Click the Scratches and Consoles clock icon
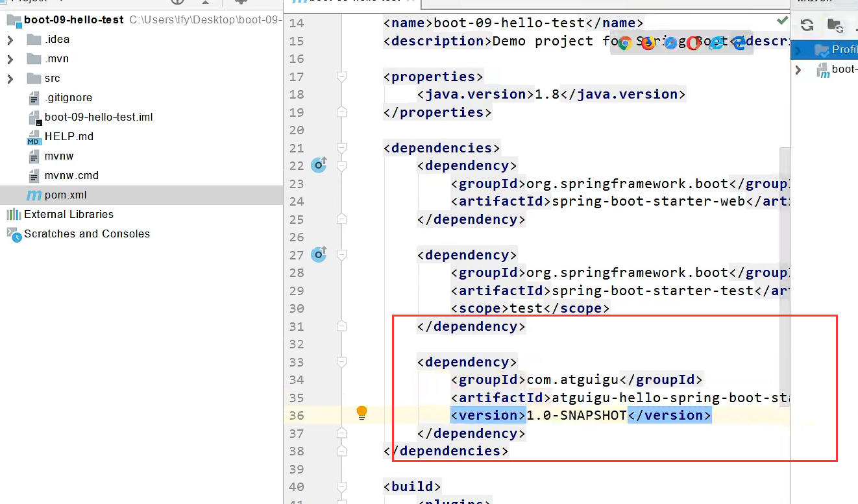Viewport: 858px width, 504px height. [x=14, y=234]
